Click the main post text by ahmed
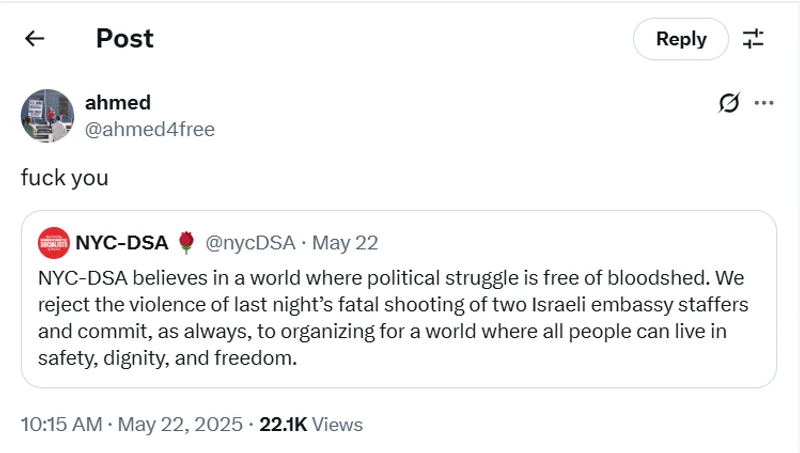This screenshot has height=453, width=800. [64, 178]
